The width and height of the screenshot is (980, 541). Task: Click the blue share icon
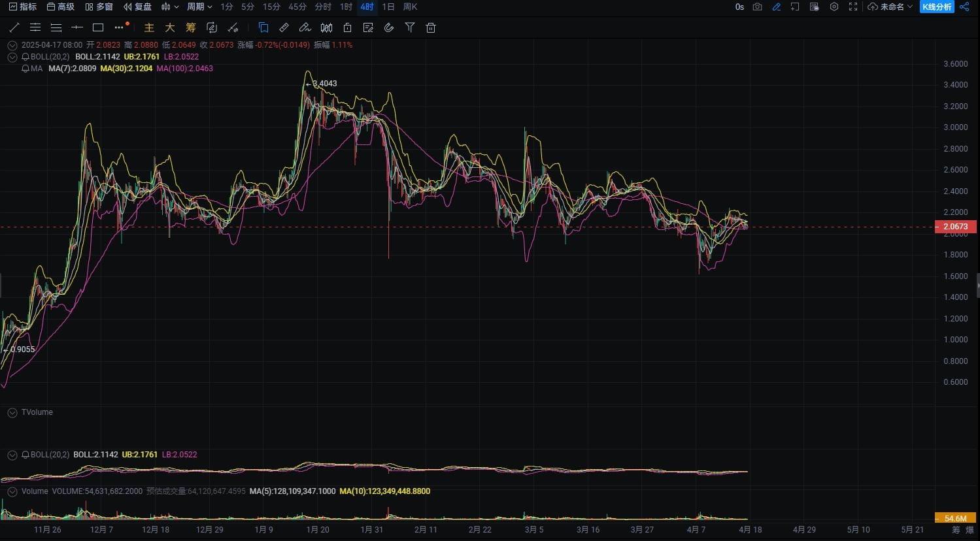[x=964, y=7]
